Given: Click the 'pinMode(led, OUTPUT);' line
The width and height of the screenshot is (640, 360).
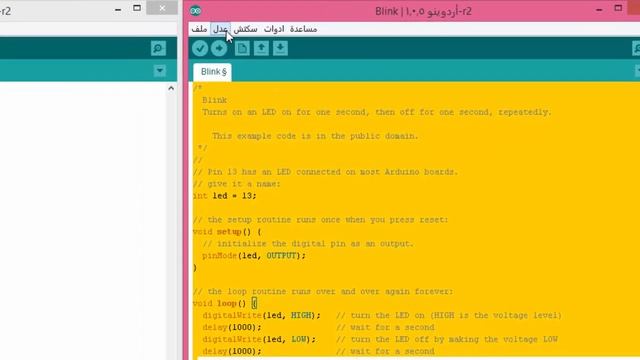Looking at the screenshot, I should [254, 256].
